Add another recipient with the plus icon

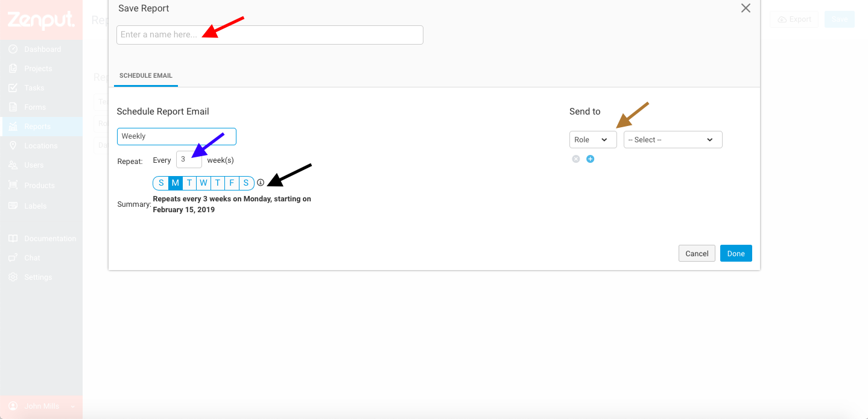click(x=590, y=159)
